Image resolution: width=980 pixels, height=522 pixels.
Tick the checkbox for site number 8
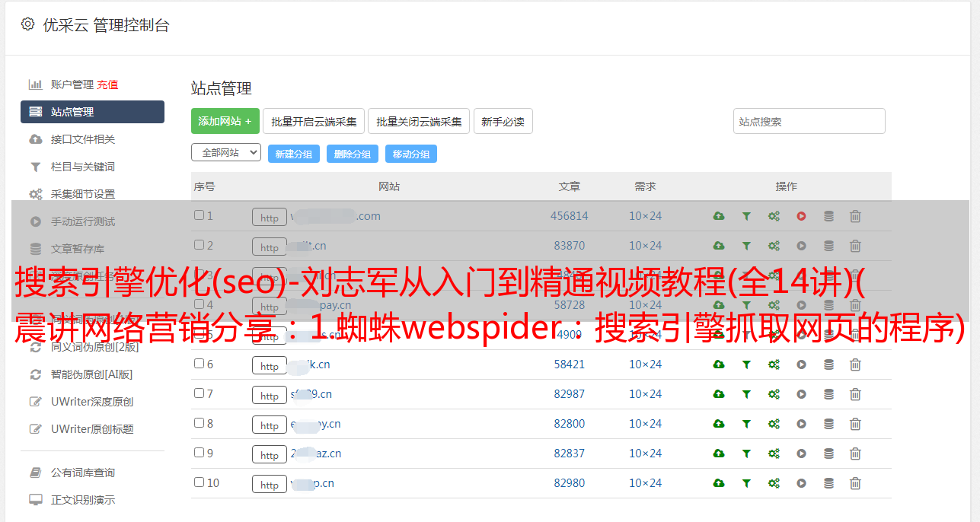pyautogui.click(x=199, y=423)
